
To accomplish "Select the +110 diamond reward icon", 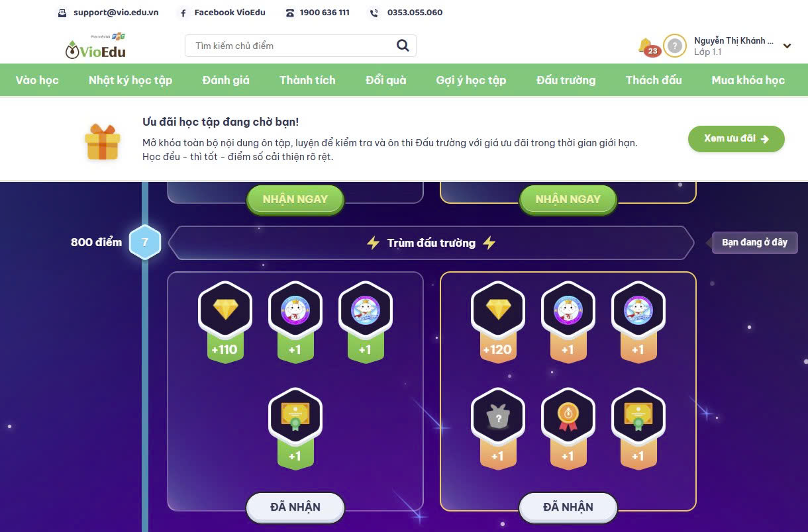I will [x=225, y=309].
